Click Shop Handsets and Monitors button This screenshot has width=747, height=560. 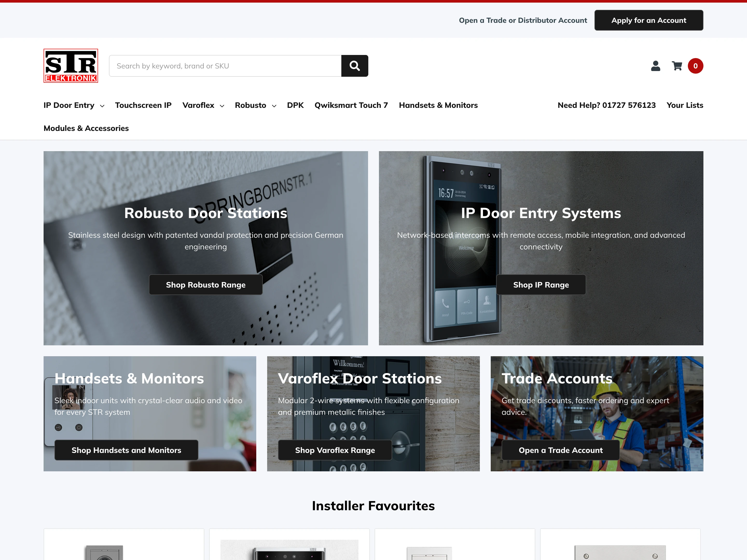click(x=126, y=450)
